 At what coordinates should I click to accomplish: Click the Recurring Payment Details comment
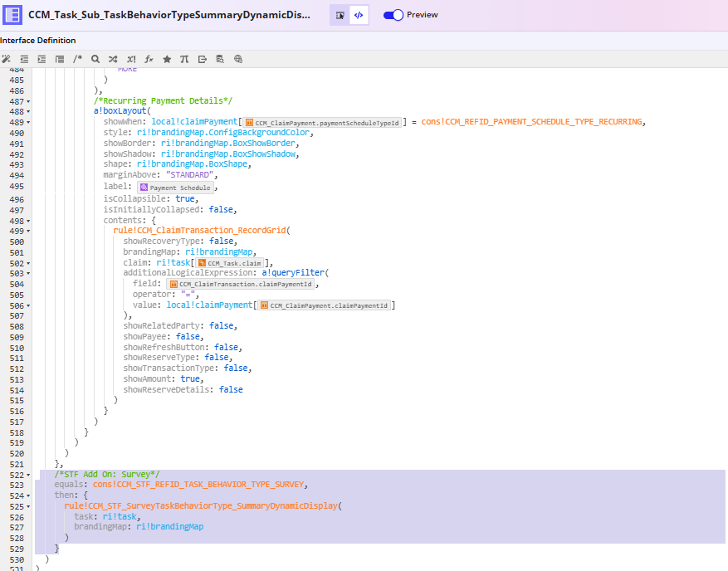point(163,100)
